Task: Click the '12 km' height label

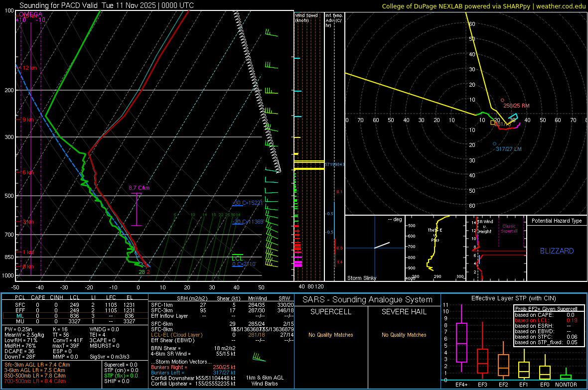Action: 29,68
